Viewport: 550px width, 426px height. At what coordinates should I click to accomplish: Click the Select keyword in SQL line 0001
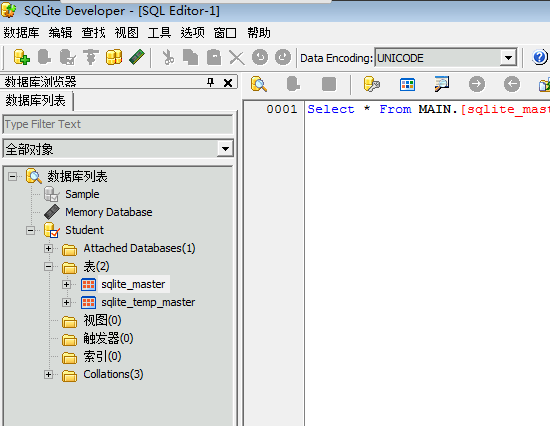tap(331, 109)
